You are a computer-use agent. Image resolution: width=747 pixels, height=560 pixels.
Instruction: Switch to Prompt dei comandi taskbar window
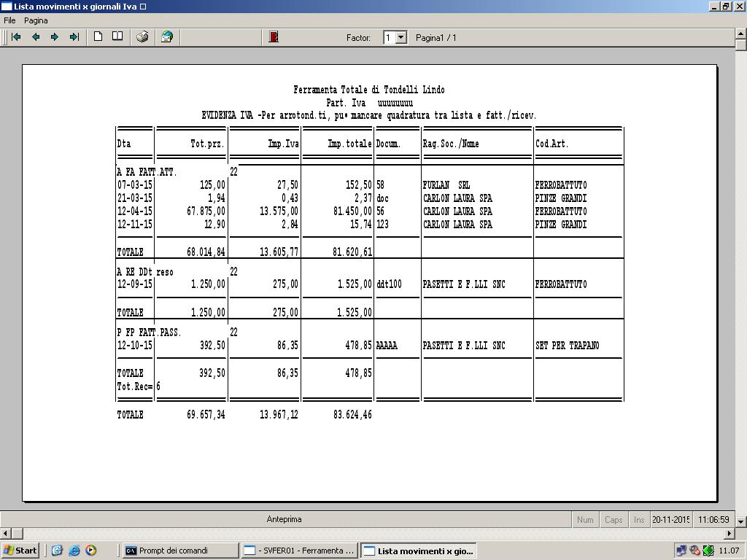click(x=181, y=551)
